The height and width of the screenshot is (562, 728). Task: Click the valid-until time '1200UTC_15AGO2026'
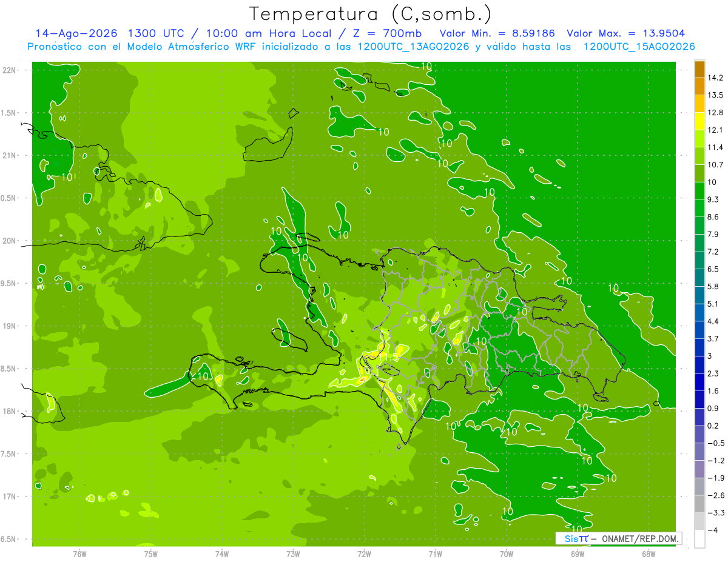click(x=639, y=47)
